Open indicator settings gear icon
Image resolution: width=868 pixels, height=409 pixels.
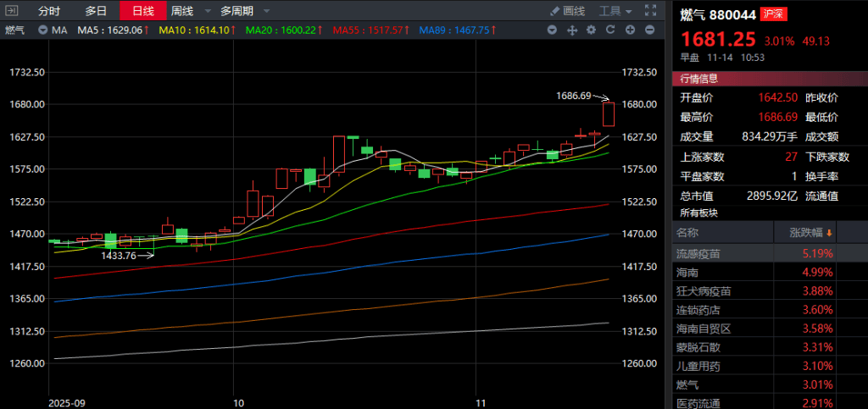click(x=591, y=30)
